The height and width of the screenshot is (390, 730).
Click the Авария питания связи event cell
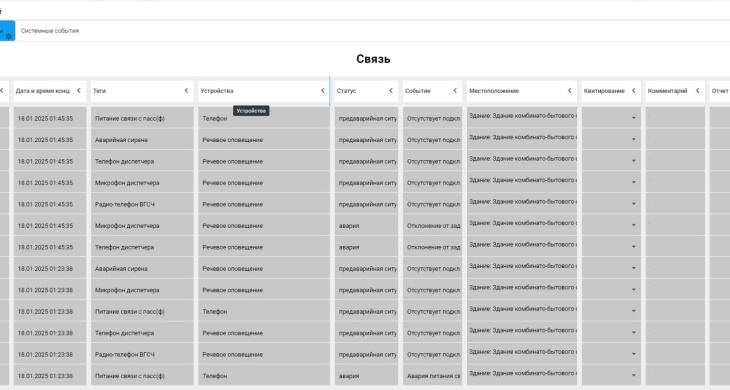[x=433, y=376]
